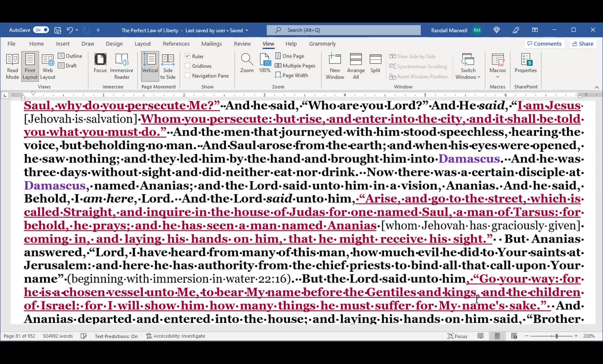Enter Focus mode from the ribbon

[100, 63]
